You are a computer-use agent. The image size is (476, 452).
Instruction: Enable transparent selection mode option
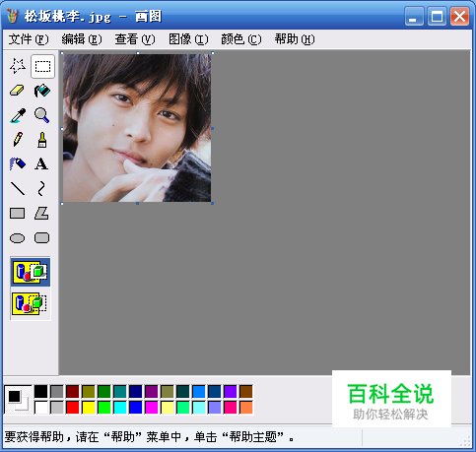pyautogui.click(x=31, y=304)
